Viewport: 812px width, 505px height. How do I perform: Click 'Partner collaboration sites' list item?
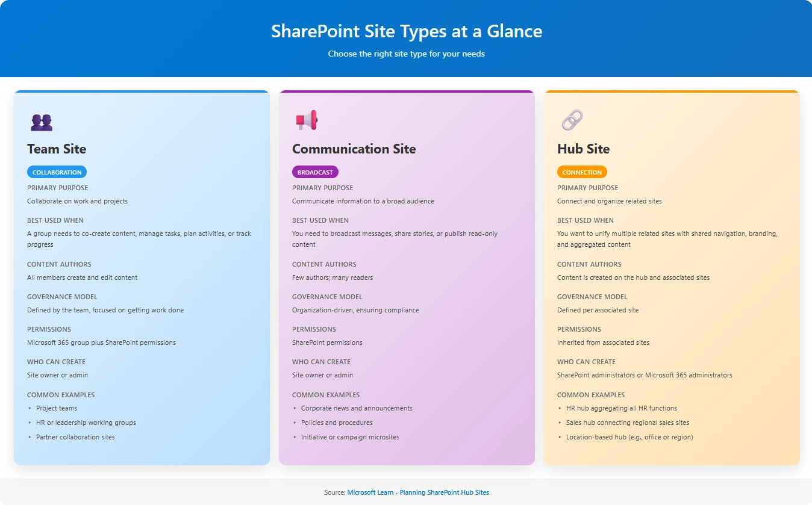75,437
